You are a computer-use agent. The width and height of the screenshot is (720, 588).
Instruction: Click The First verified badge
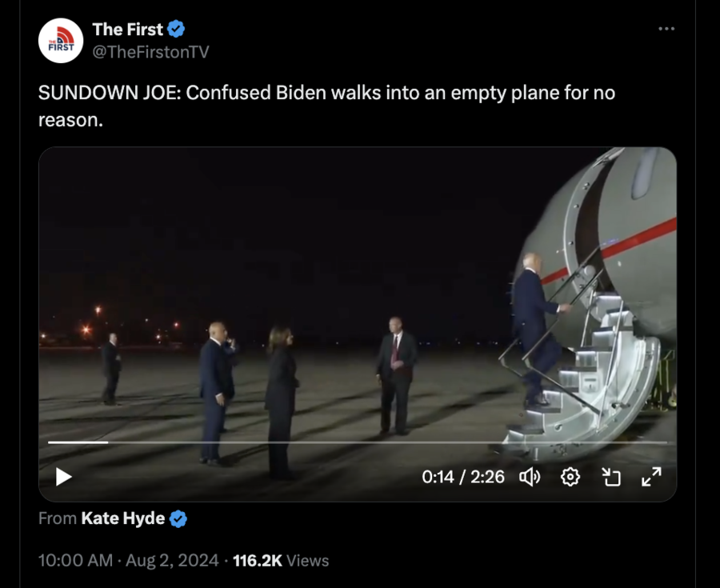point(176,29)
